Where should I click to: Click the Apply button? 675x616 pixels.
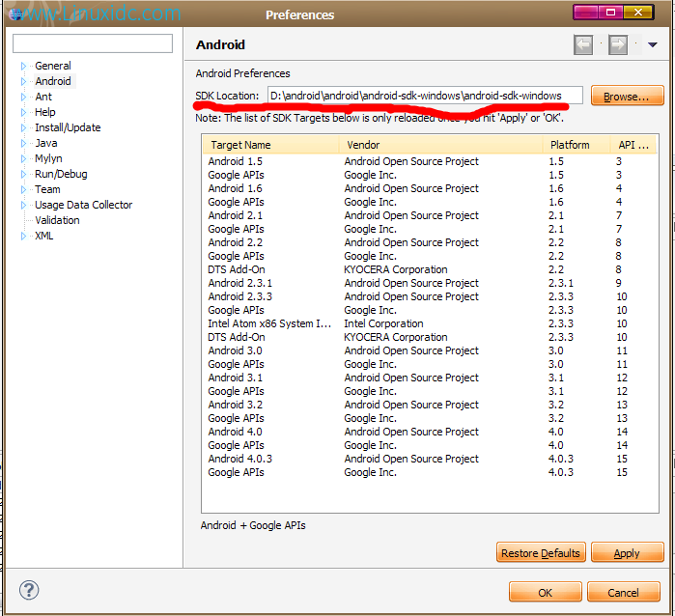(628, 552)
